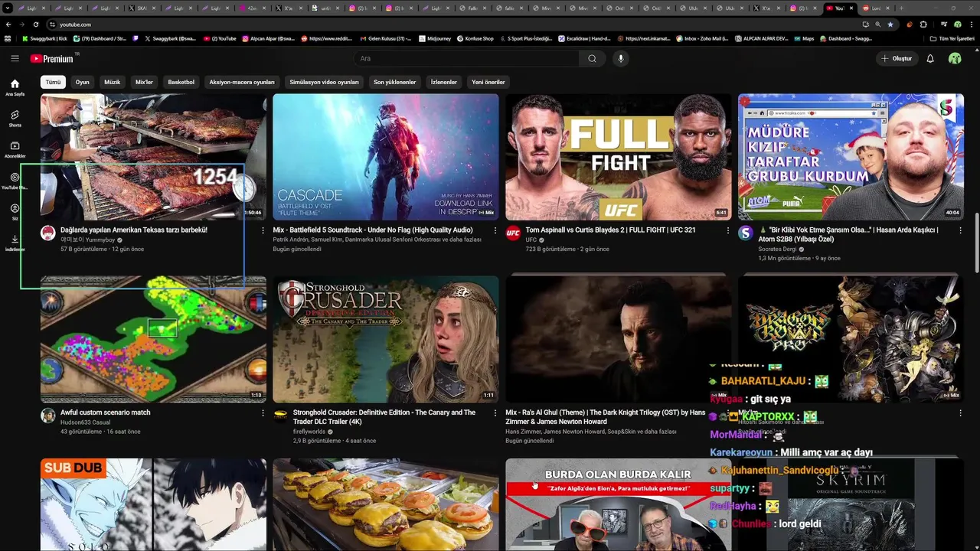Click the Hudson633 Casual channel avatar
The width and height of the screenshot is (980, 551).
(x=48, y=416)
